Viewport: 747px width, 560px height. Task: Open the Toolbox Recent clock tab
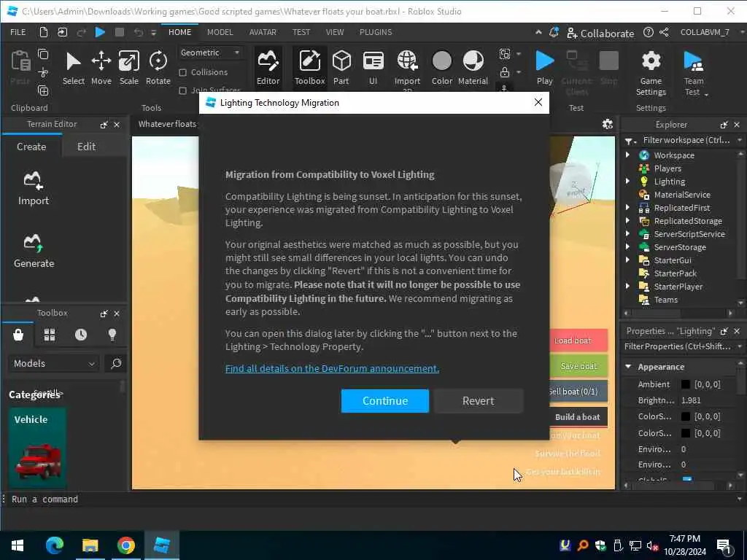(x=81, y=335)
